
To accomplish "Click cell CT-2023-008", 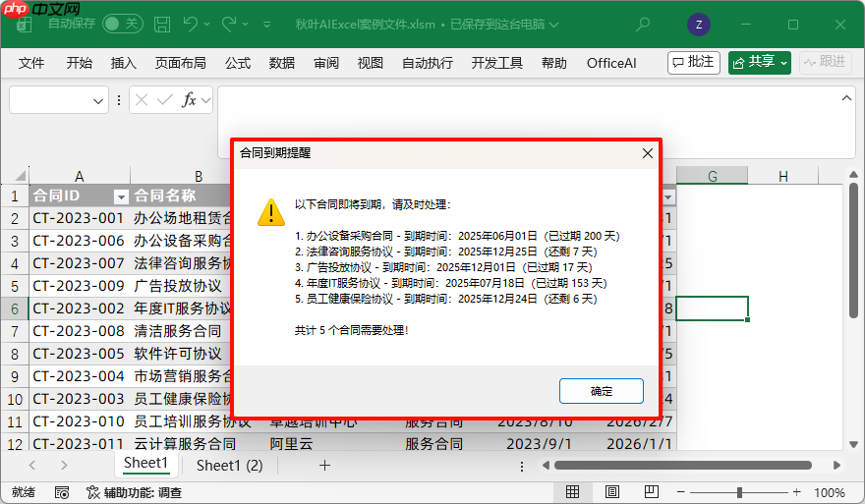I will pyautogui.click(x=79, y=331).
